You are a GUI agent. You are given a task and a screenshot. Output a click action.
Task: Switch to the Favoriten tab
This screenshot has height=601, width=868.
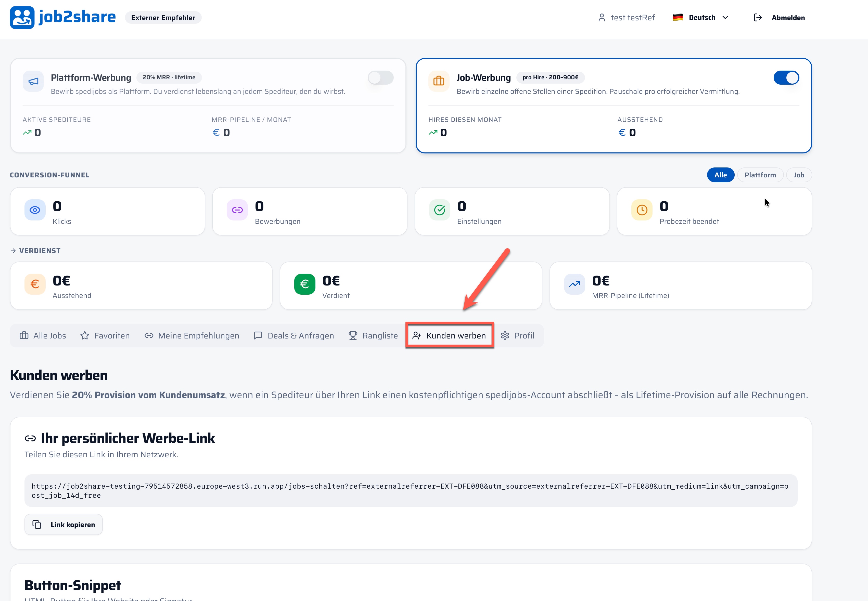click(105, 335)
